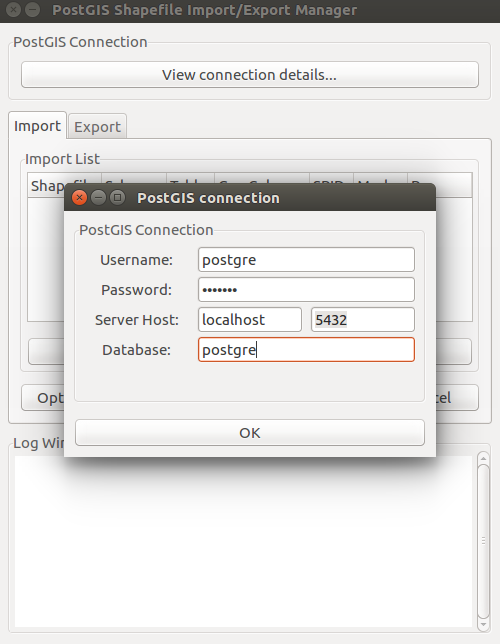Screen dimensions: 500x644
Task: Click the partially hidden Options button
Action: [43, 398]
